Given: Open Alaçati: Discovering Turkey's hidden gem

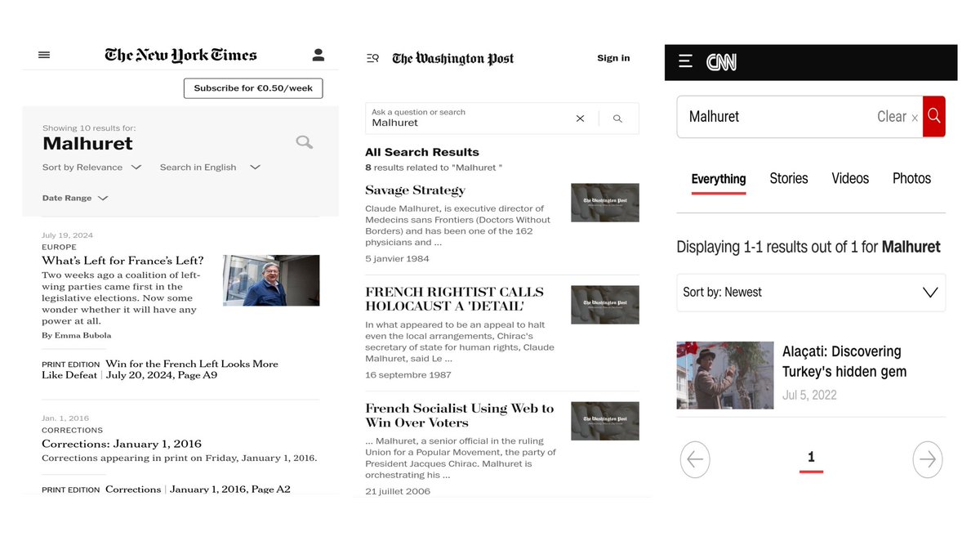Looking at the screenshot, I should coord(844,361).
